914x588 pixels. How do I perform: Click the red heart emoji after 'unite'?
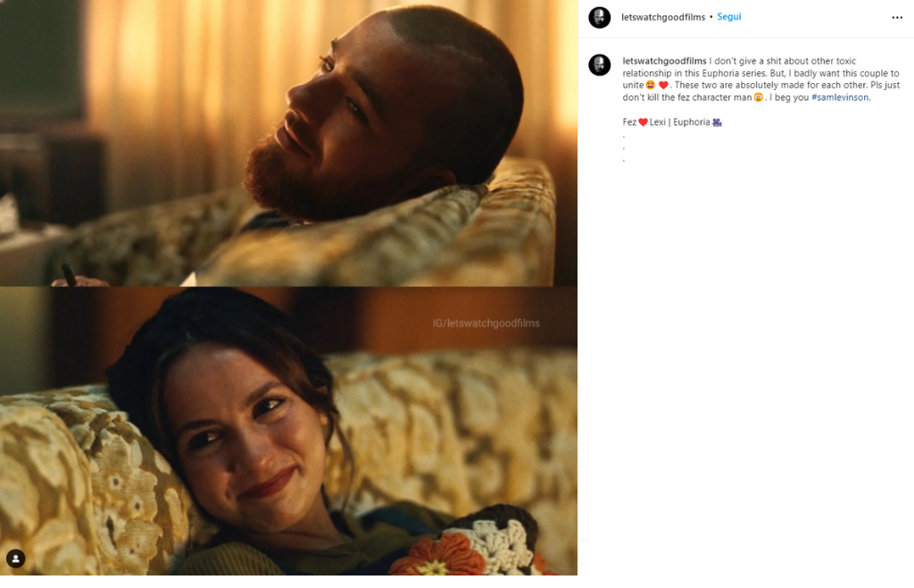click(663, 85)
